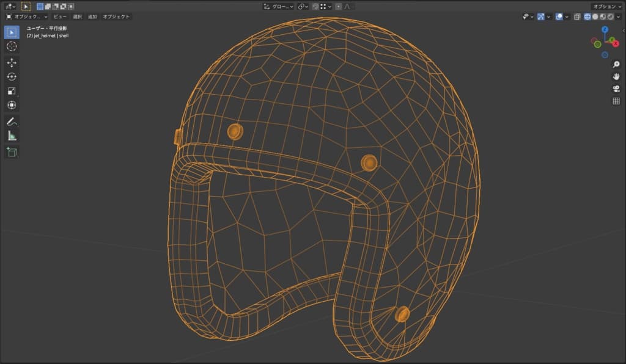This screenshot has width=626, height=364.
Task: Switch to Rendered shading mode
Action: 611,16
